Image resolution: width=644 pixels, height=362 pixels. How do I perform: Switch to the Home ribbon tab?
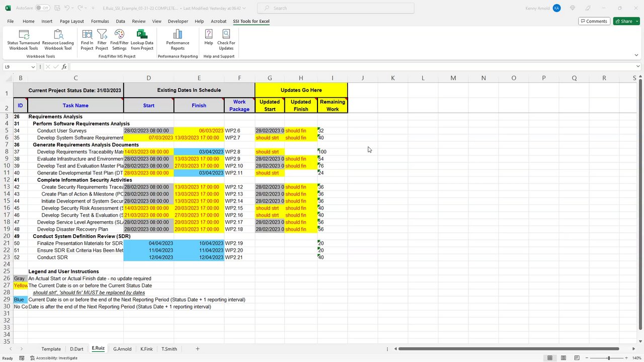point(29,21)
